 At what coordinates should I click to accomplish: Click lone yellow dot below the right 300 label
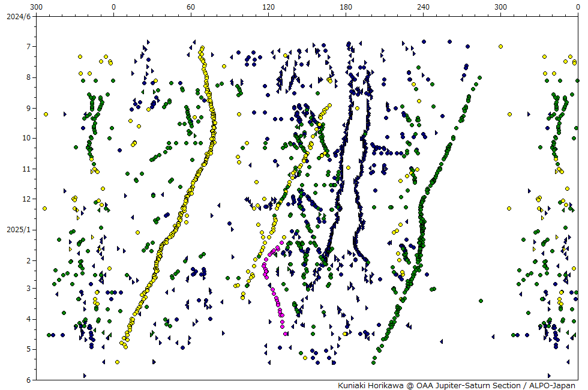click(x=500, y=46)
